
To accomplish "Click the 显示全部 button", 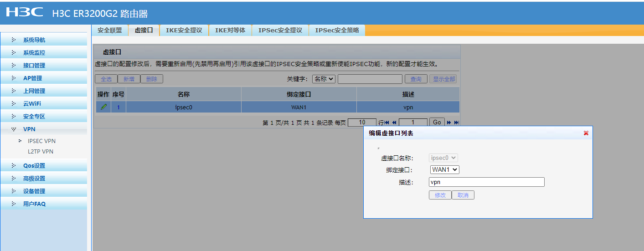I will [x=443, y=79].
